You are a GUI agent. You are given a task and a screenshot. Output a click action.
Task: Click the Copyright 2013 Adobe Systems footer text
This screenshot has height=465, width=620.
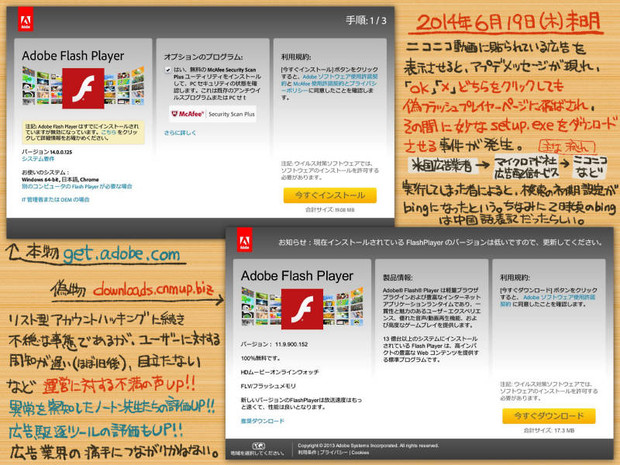pos(368,445)
